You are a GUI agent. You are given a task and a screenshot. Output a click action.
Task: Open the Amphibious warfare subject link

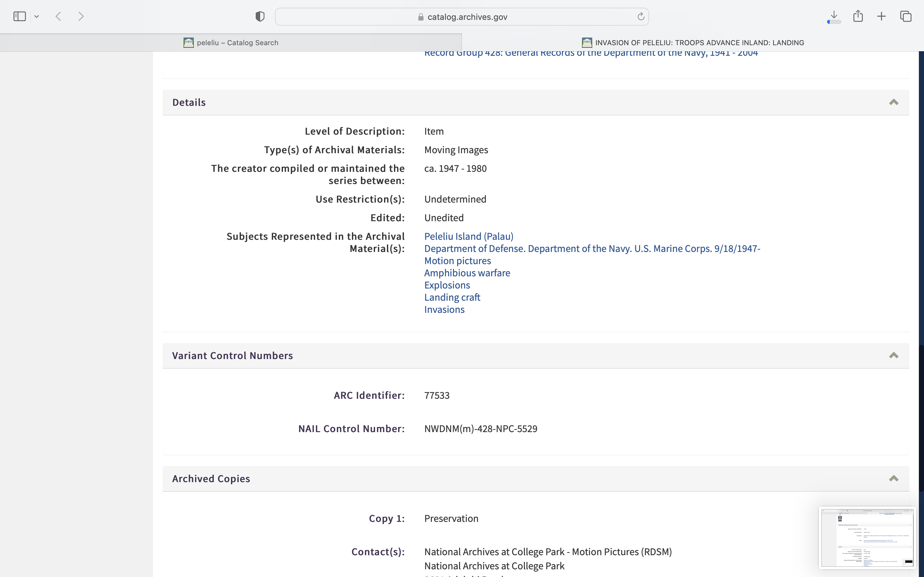467,273
